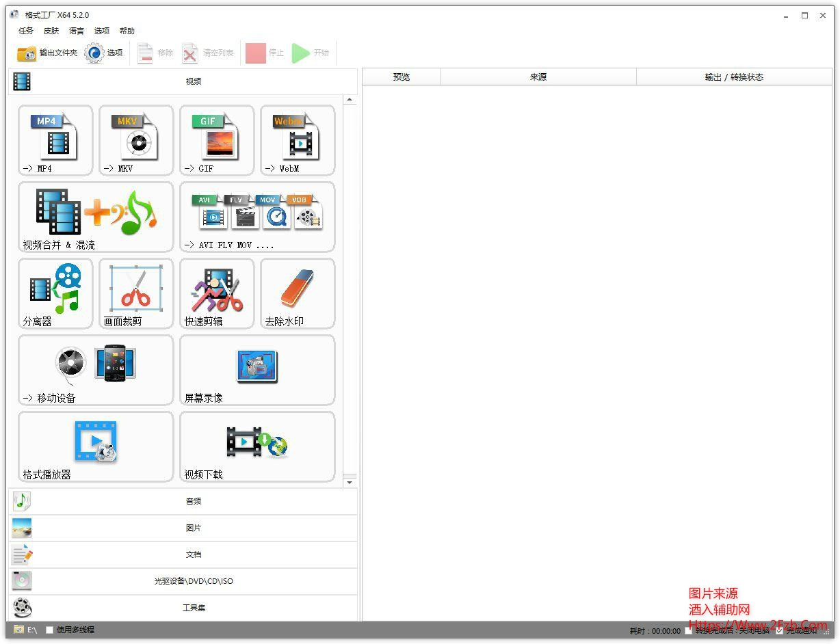Toggle 转换完成后关闭电脑 checkbox
The image size is (840, 644).
pyautogui.click(x=688, y=630)
